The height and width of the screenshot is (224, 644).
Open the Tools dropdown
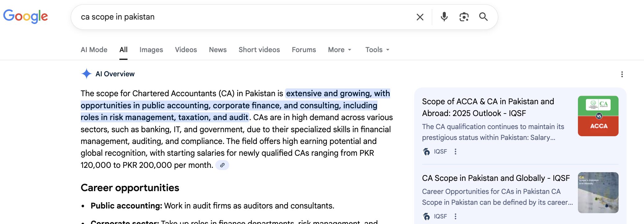377,50
